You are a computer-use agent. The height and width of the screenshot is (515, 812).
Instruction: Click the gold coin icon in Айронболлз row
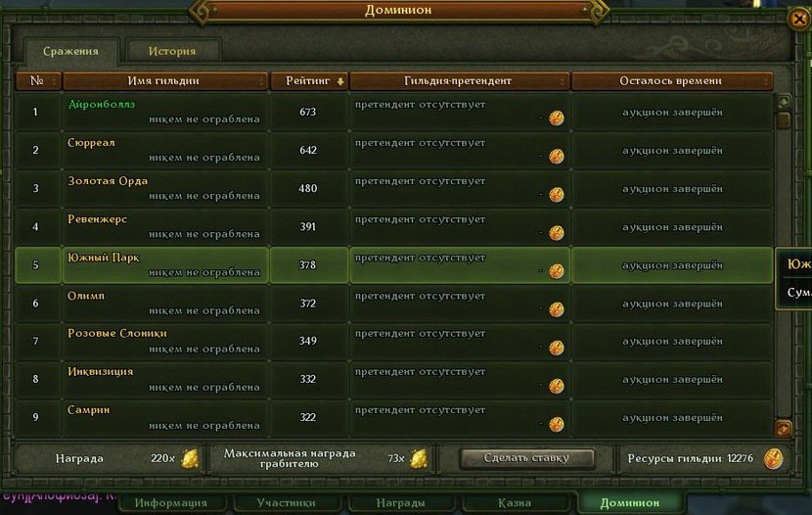click(557, 118)
